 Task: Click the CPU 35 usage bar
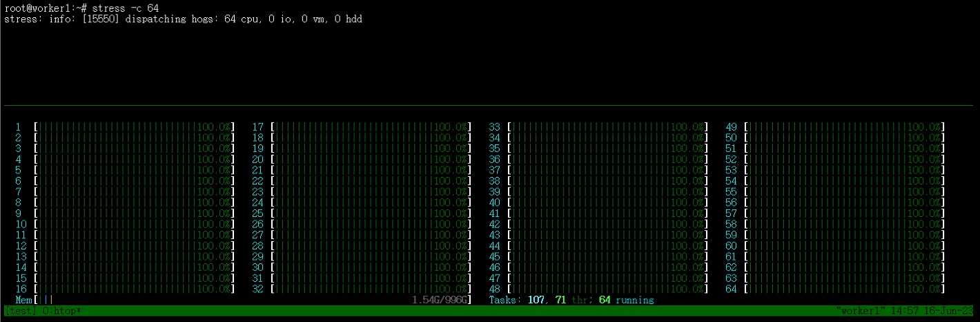608,149
